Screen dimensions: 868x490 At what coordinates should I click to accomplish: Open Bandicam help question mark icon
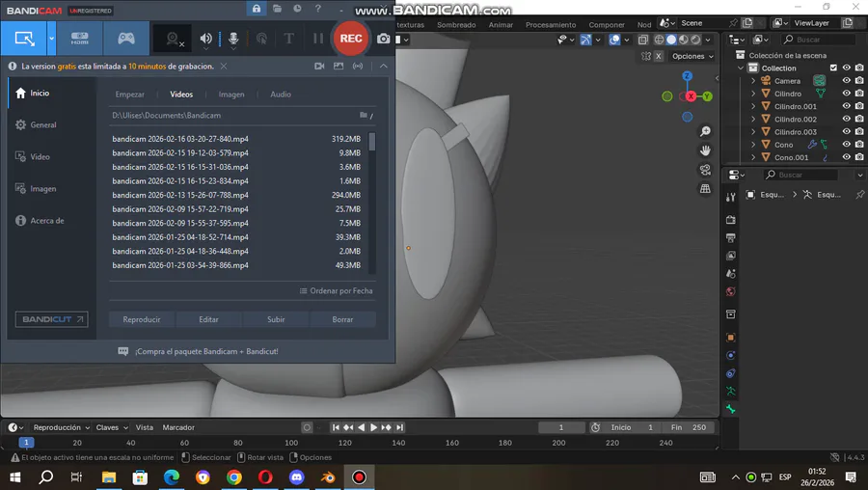pyautogui.click(x=317, y=9)
